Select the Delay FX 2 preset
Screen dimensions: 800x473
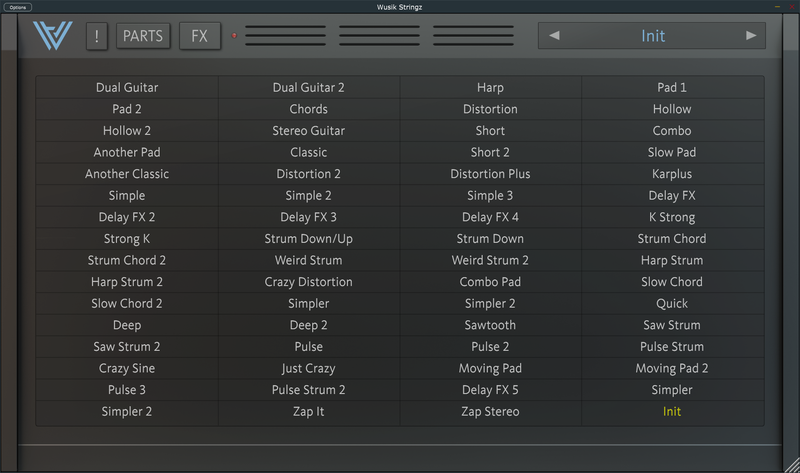point(127,217)
